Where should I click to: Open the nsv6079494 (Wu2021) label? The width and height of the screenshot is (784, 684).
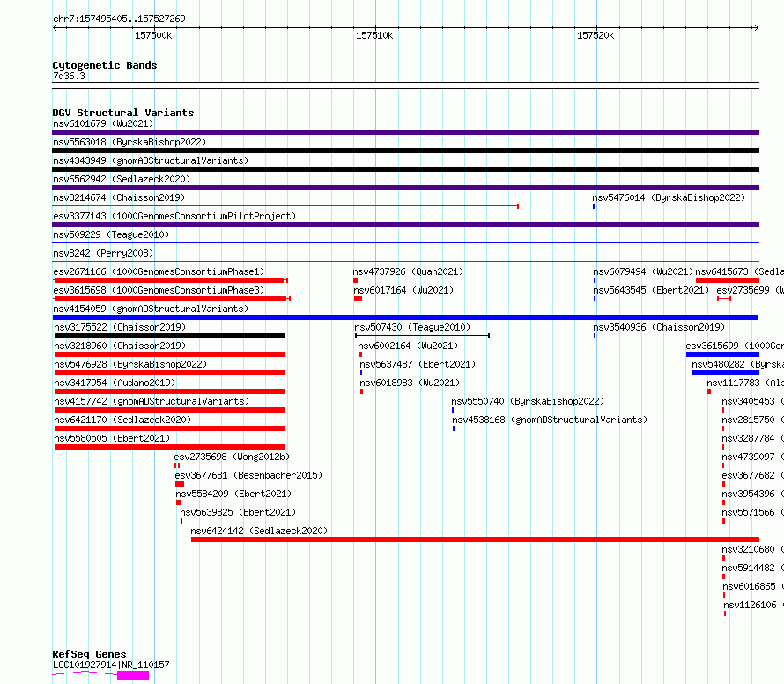pyautogui.click(x=643, y=271)
